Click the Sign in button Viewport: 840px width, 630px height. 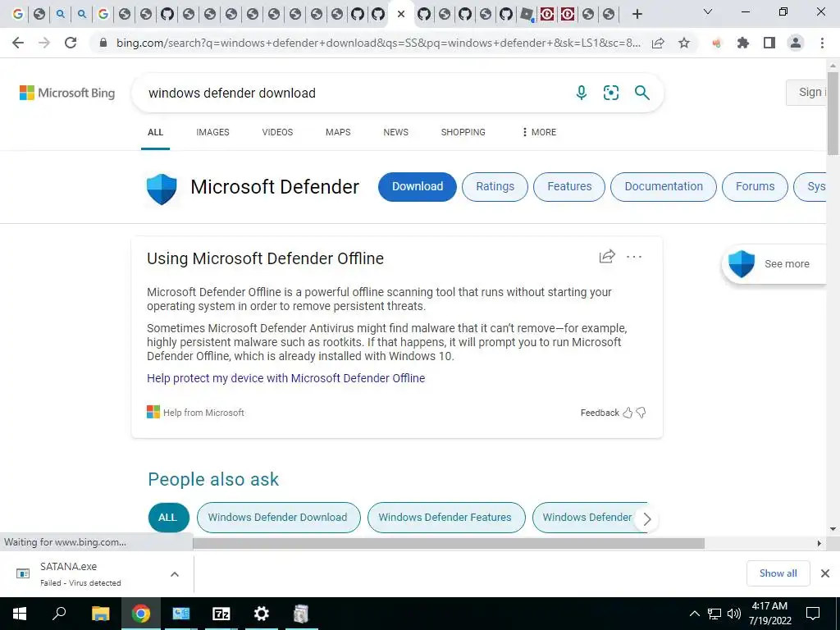(x=807, y=92)
